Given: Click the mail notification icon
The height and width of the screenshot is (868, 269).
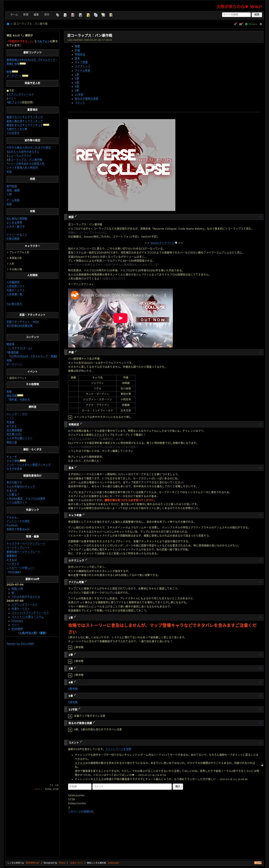Looking at the screenshot, I should [241, 24].
